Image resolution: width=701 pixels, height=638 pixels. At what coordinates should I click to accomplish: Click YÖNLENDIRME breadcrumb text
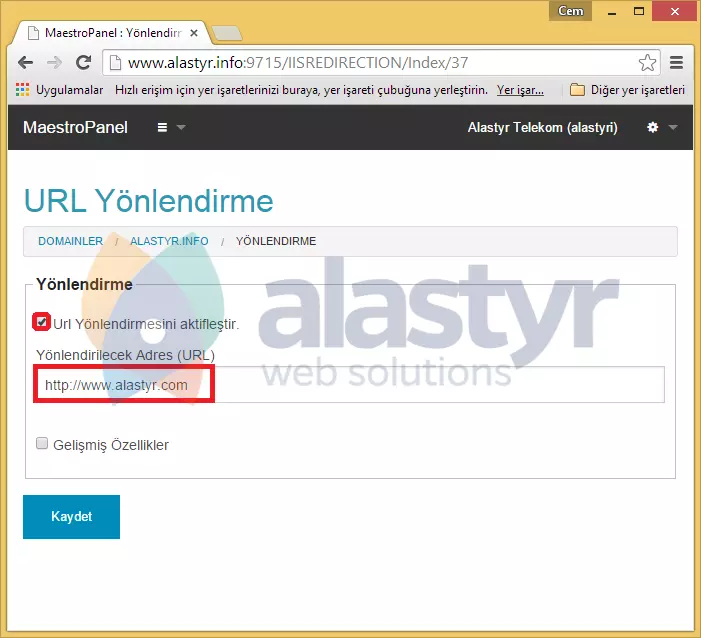tap(276, 241)
